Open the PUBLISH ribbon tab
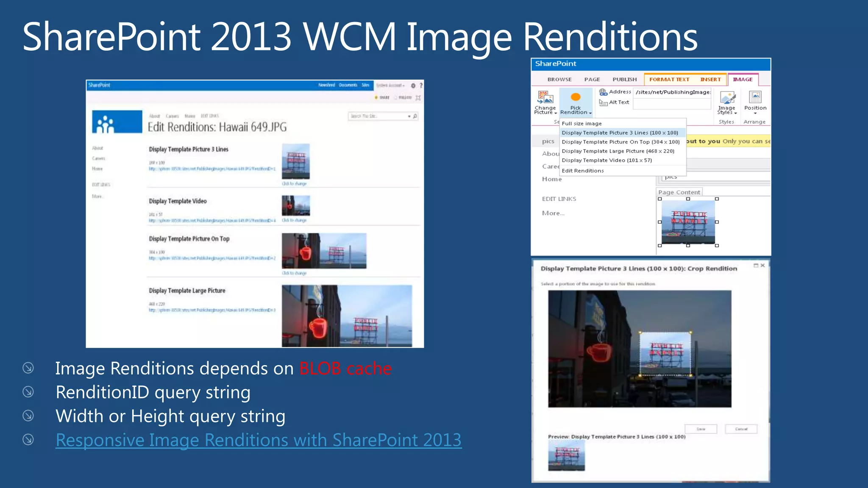 click(624, 80)
